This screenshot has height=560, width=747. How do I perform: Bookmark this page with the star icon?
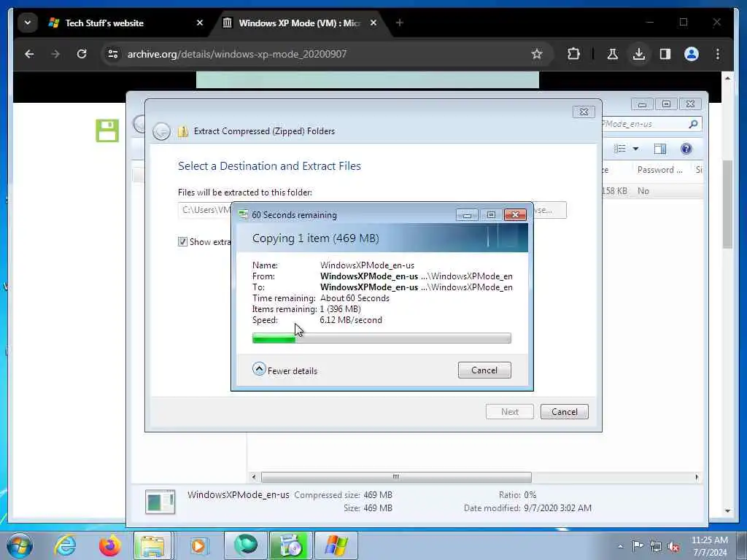click(x=537, y=54)
